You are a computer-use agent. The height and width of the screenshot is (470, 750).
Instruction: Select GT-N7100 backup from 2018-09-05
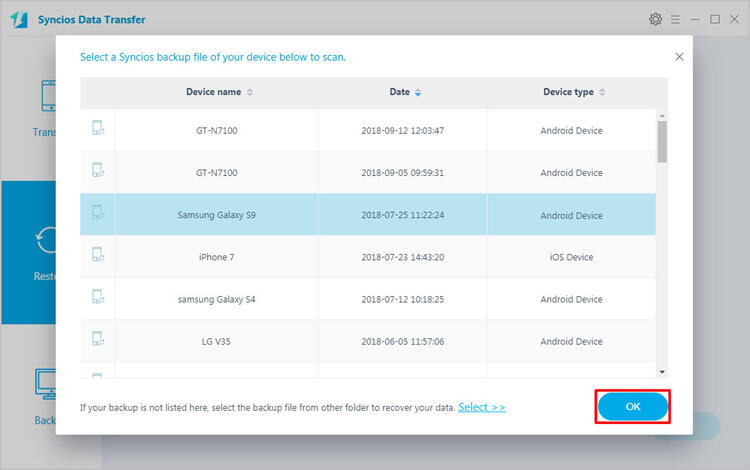pos(402,173)
